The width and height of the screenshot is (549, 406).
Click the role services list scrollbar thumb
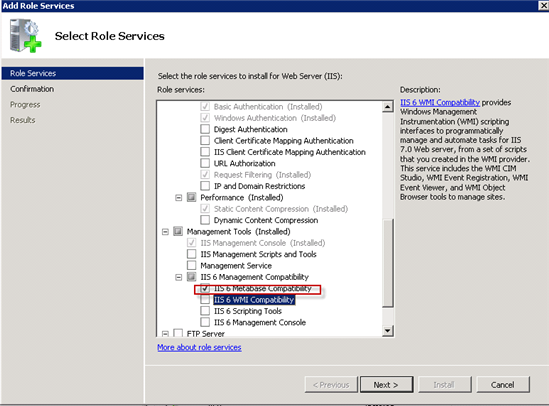(388, 262)
